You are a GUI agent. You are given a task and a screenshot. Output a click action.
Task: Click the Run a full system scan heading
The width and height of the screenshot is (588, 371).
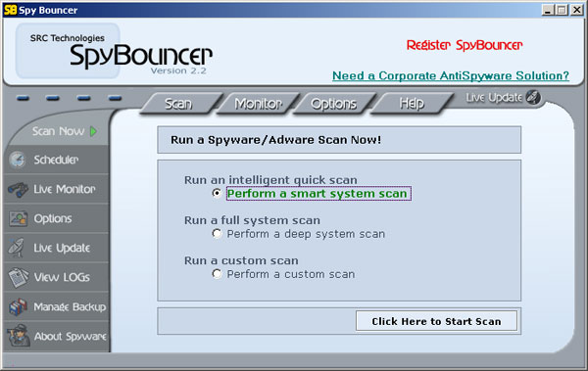coord(252,220)
